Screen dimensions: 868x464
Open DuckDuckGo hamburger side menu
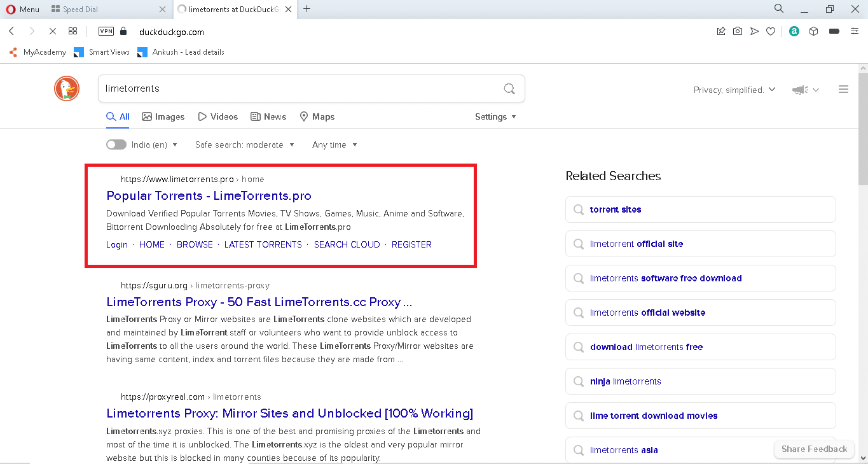[844, 90]
